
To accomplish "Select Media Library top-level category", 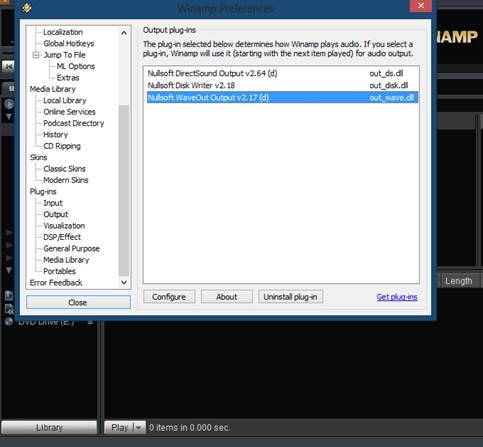I will click(53, 89).
